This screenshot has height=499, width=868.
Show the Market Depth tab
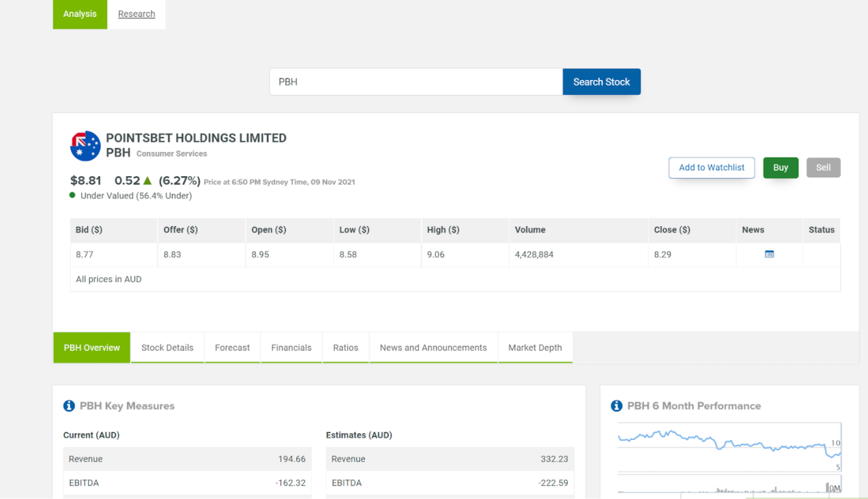pos(535,348)
